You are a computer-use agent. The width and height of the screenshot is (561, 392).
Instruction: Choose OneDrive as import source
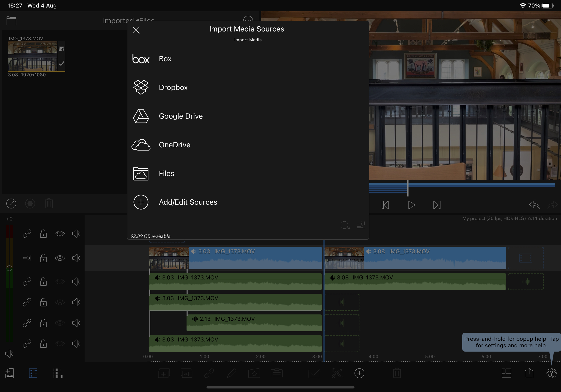[x=248, y=145]
